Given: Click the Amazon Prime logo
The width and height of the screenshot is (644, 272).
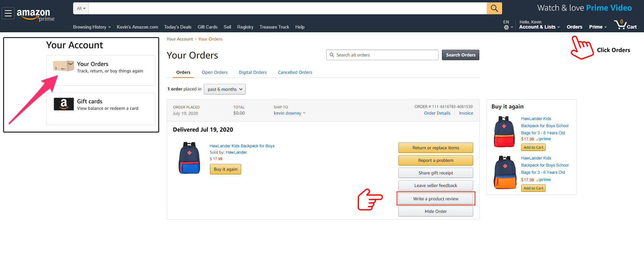Looking at the screenshot, I should (x=35, y=15).
